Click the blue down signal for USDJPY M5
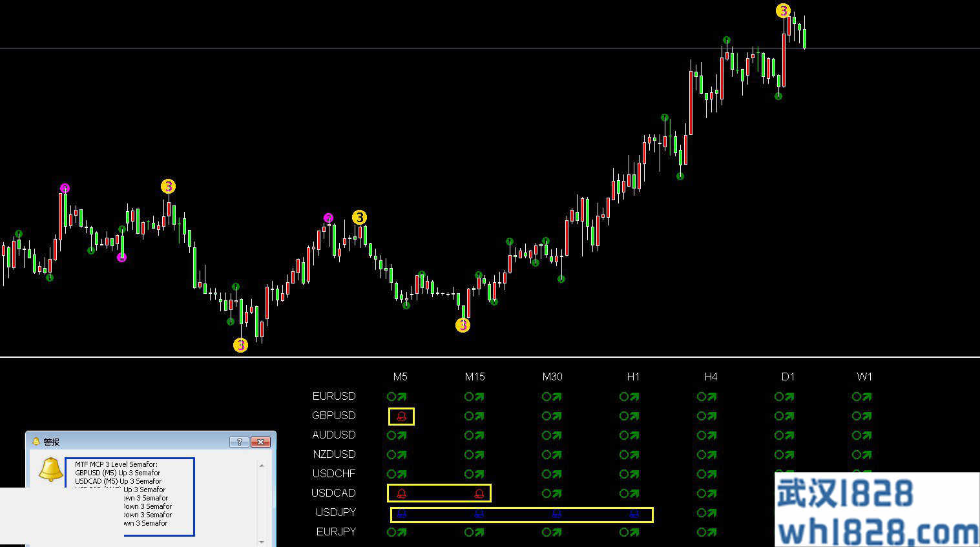 [401, 514]
